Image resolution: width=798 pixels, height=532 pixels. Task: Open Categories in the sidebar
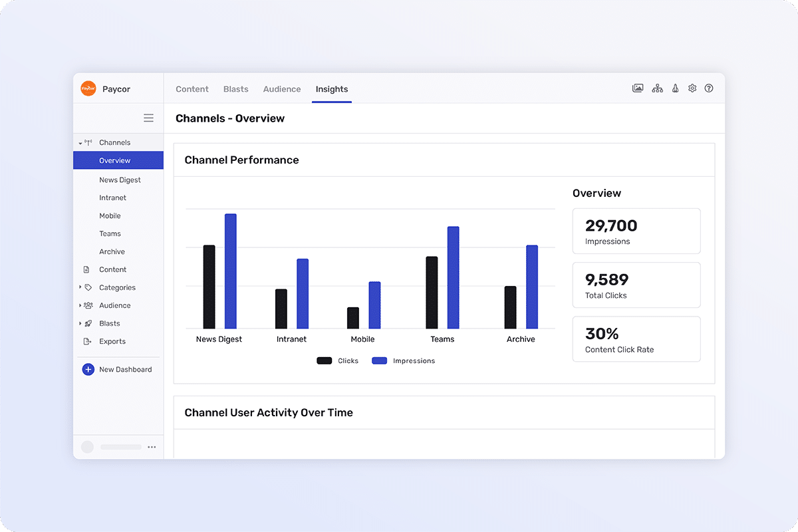(117, 287)
